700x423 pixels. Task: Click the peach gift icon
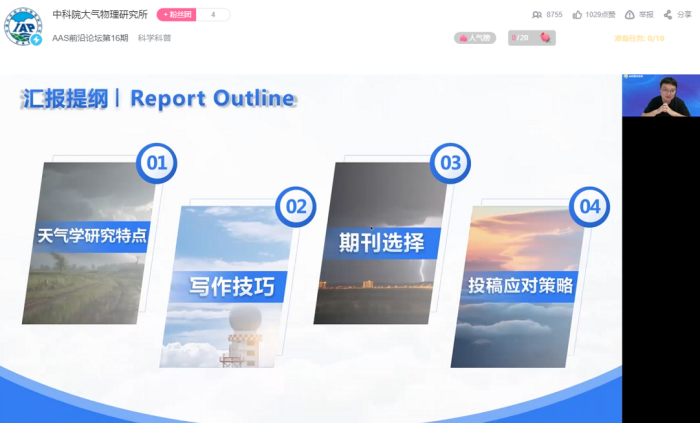tap(545, 38)
